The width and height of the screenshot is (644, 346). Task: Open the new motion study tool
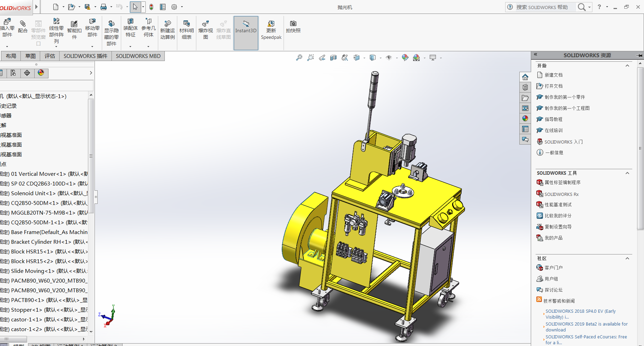(x=167, y=27)
